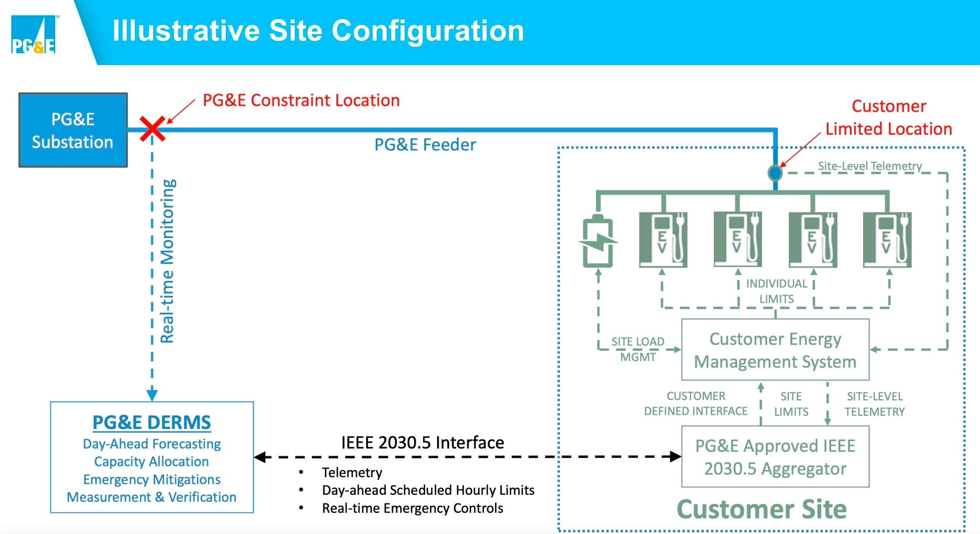The image size is (980, 534).
Task: Click the first EV charger icon
Action: click(663, 240)
